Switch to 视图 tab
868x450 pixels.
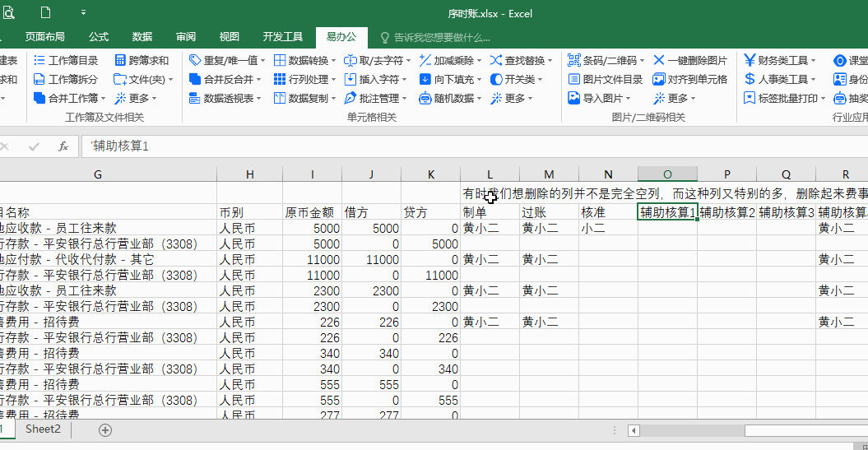point(230,36)
